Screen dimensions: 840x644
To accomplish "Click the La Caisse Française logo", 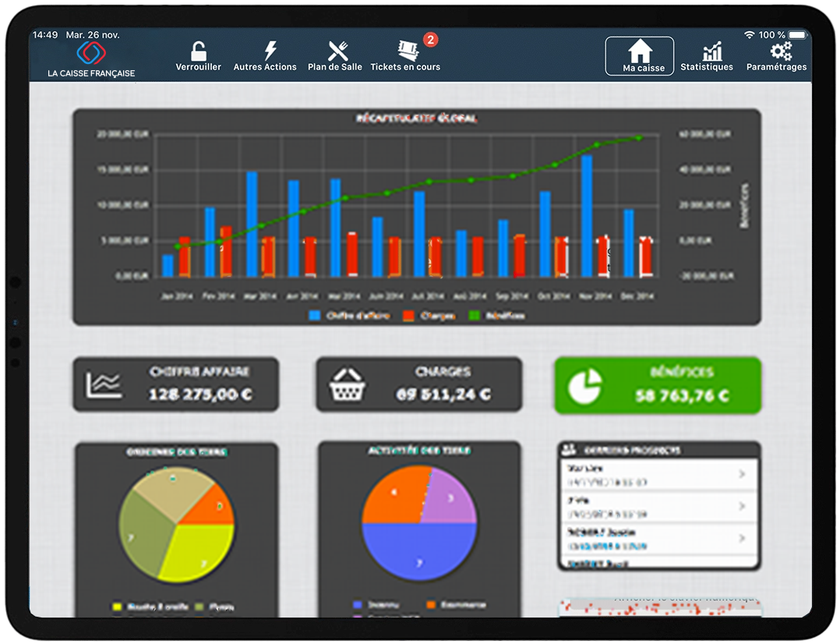I will coord(91,55).
